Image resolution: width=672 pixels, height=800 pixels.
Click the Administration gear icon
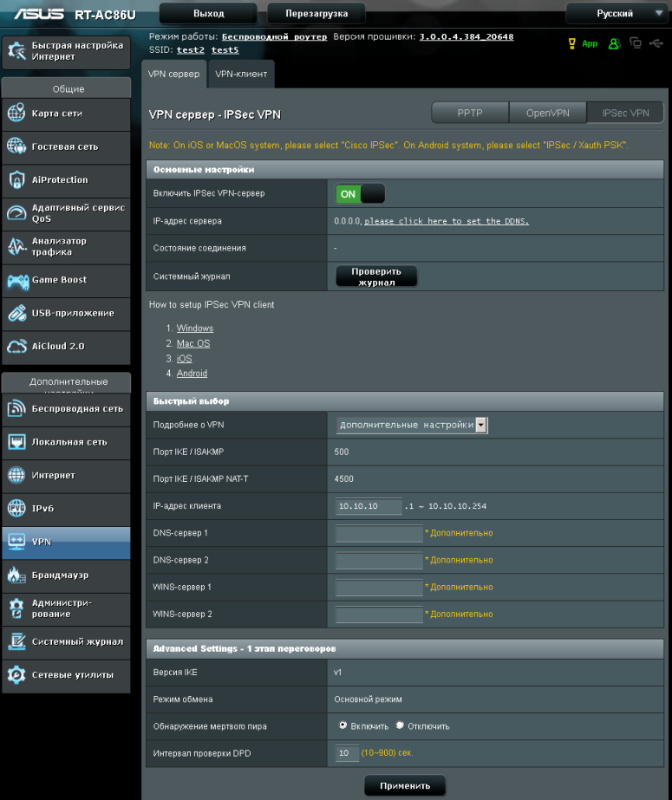(16, 608)
